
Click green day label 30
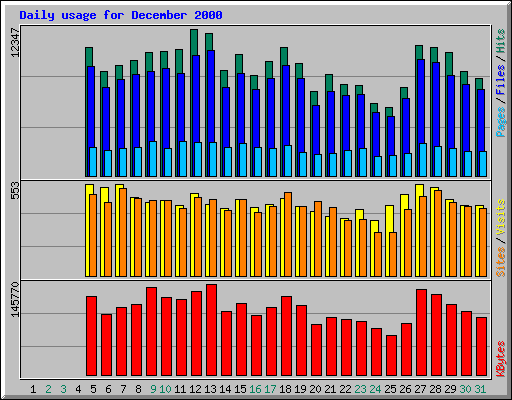465,389
